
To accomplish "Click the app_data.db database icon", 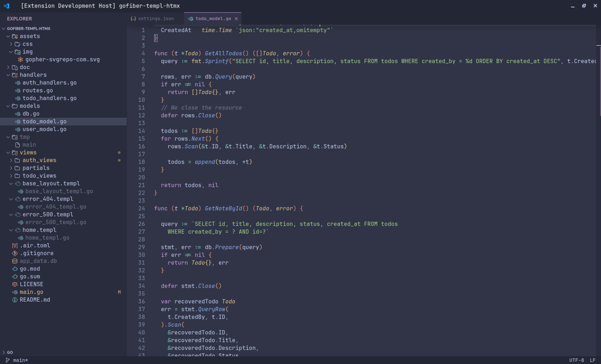I will (15, 261).
